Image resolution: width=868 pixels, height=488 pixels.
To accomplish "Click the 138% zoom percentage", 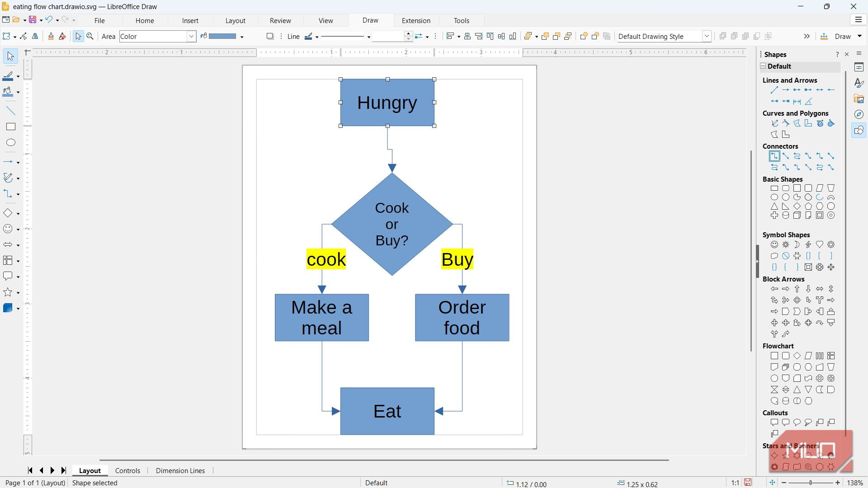I will click(854, 483).
